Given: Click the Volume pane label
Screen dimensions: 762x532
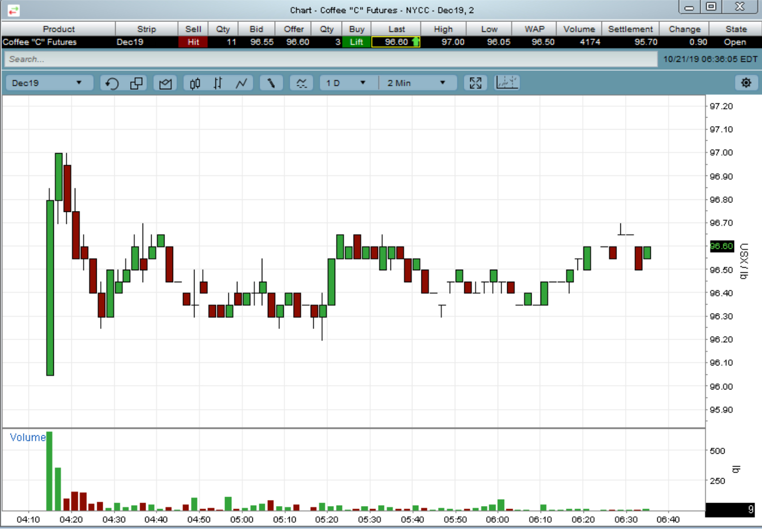Looking at the screenshot, I should [28, 437].
